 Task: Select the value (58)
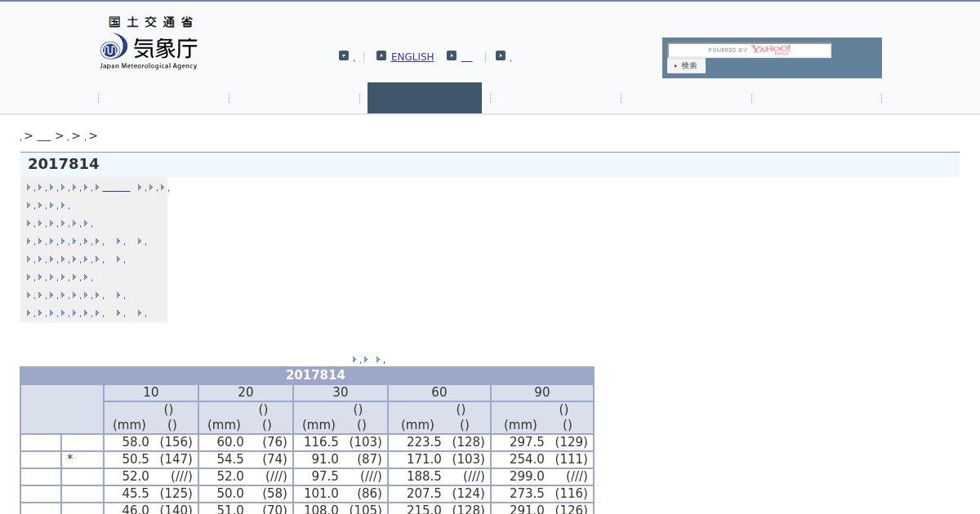(275, 494)
